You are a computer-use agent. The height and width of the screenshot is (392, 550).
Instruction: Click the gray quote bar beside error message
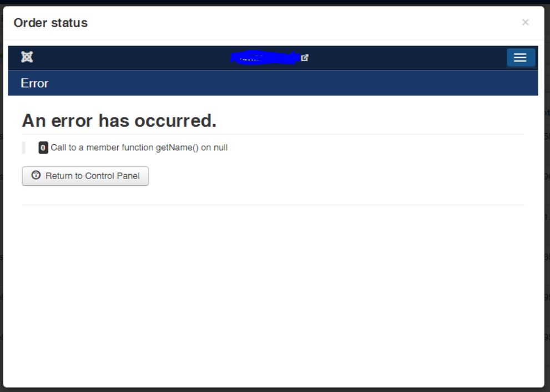23,148
